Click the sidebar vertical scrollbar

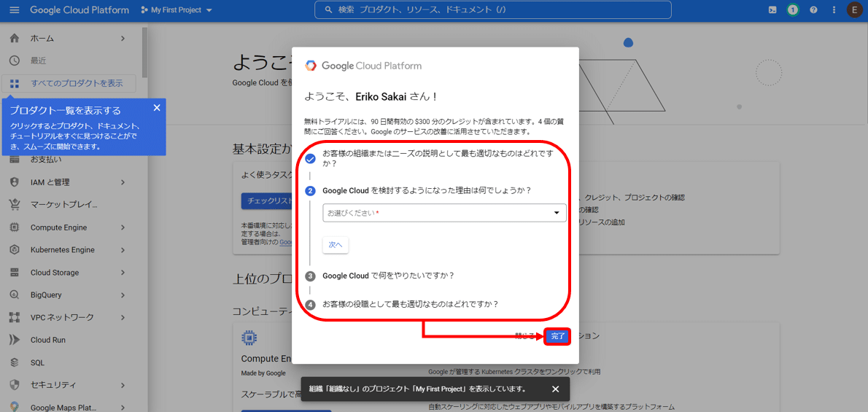click(x=144, y=53)
